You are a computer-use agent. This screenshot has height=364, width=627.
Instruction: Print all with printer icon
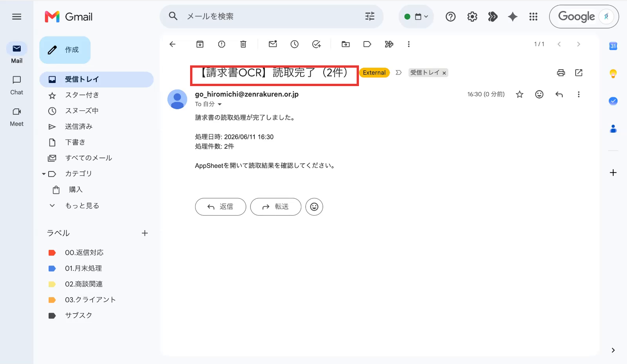[561, 73]
